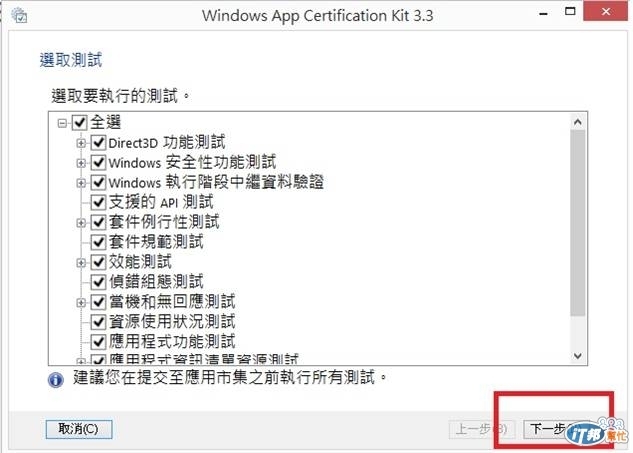
Task: Toggle 效能測試 checkbox
Action: [x=98, y=262]
